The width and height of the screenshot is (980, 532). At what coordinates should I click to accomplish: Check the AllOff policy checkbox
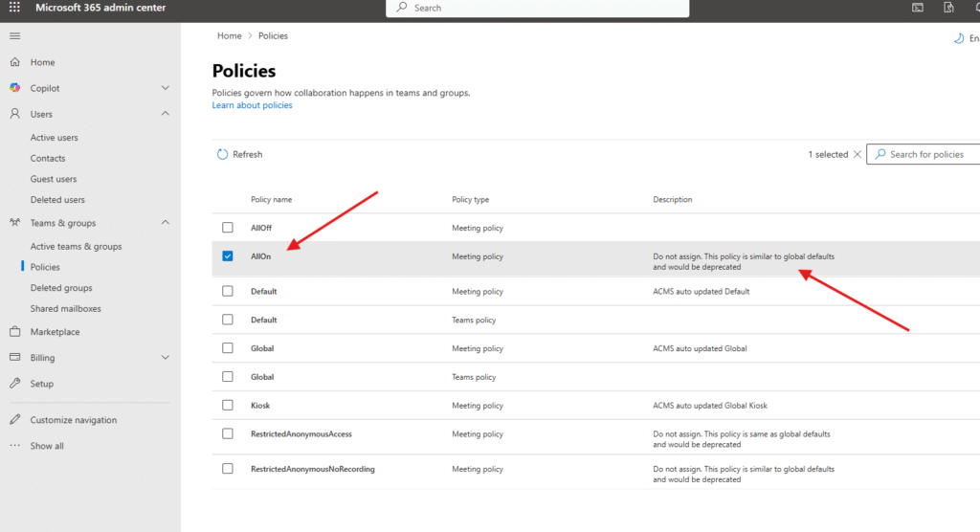228,228
